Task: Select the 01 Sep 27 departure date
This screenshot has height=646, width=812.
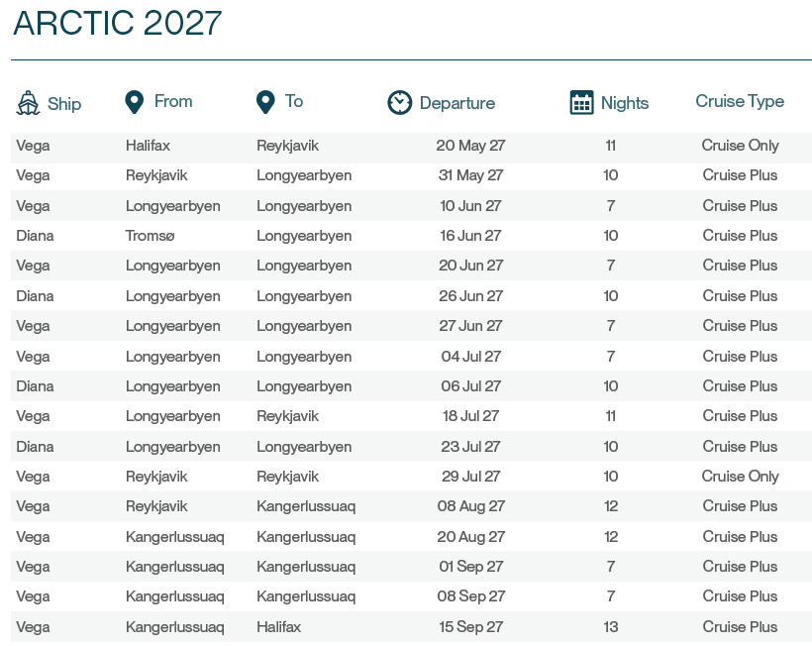Action: pos(470,567)
